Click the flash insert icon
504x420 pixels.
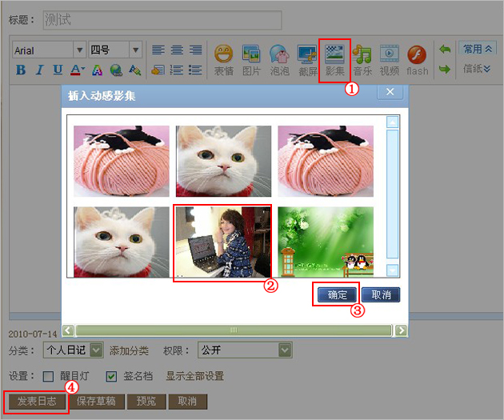(x=417, y=61)
